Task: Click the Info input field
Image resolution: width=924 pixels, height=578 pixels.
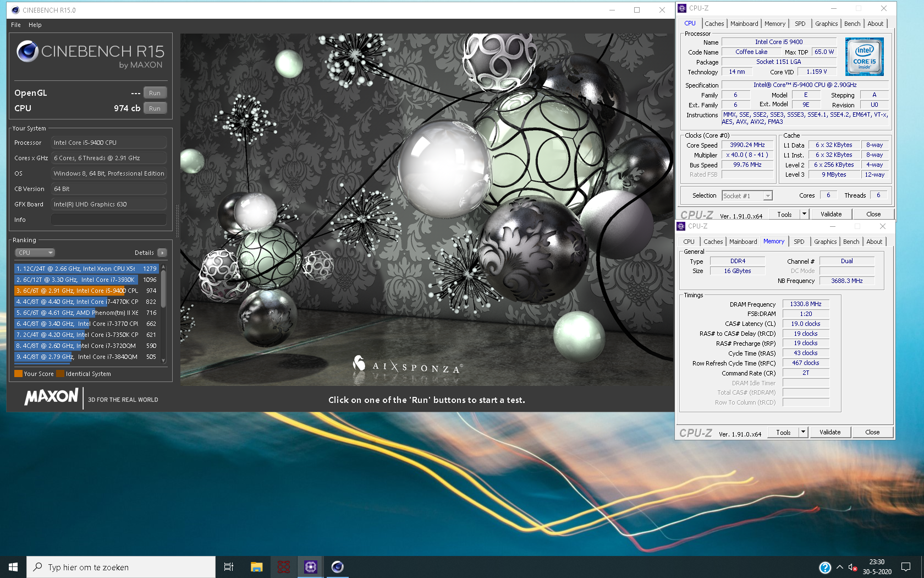Action: pos(109,220)
